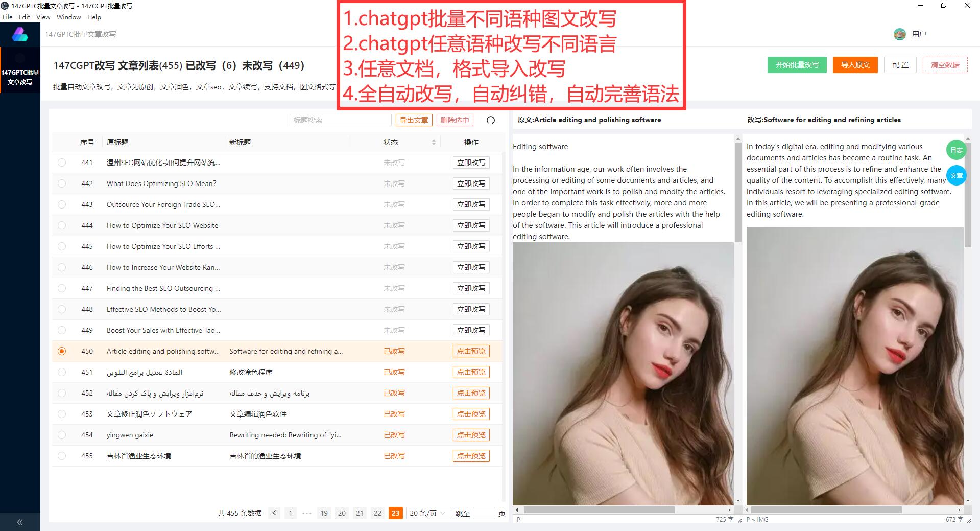980x531 pixels.
Task: Open the Help menu
Action: click(x=94, y=17)
